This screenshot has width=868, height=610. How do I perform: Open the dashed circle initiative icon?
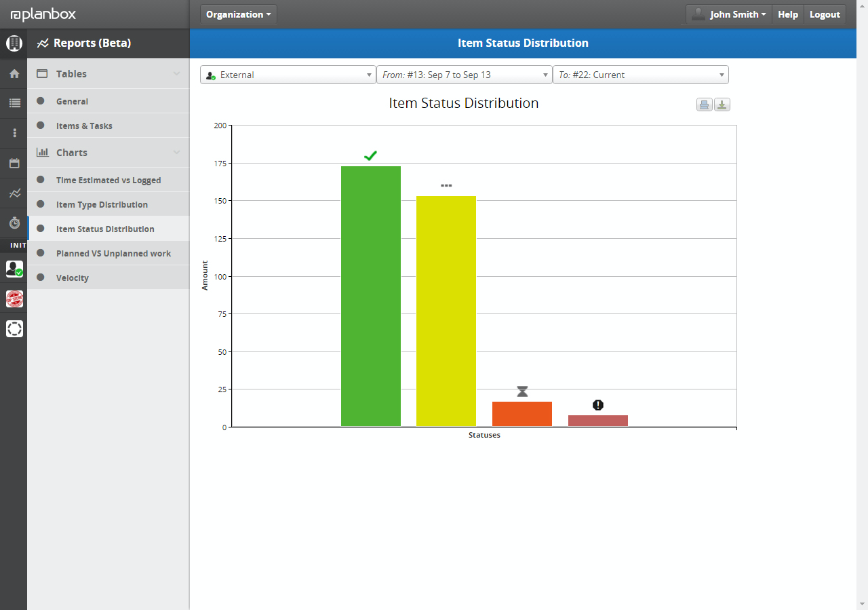(x=14, y=328)
